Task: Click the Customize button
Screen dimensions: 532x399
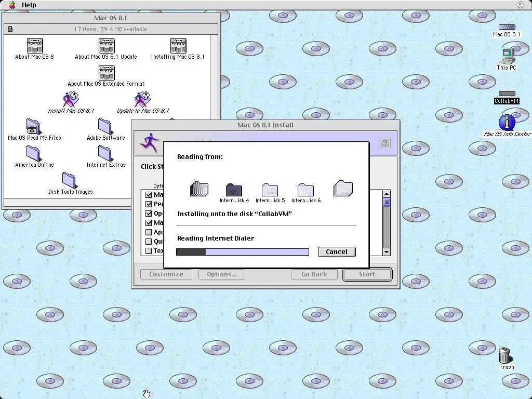Action: click(166, 274)
